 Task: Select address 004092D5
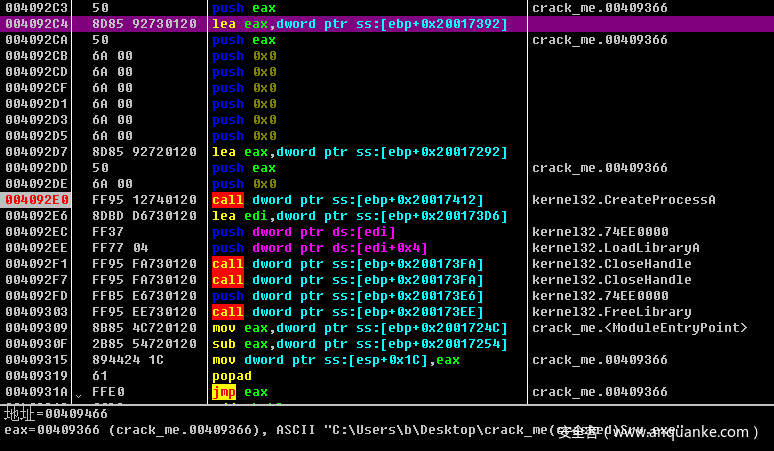tap(36, 136)
